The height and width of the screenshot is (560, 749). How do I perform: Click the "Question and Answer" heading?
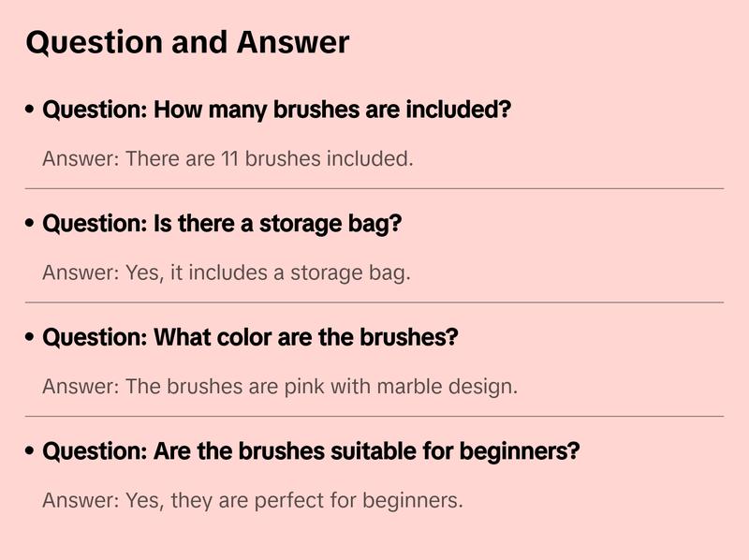[x=187, y=42]
